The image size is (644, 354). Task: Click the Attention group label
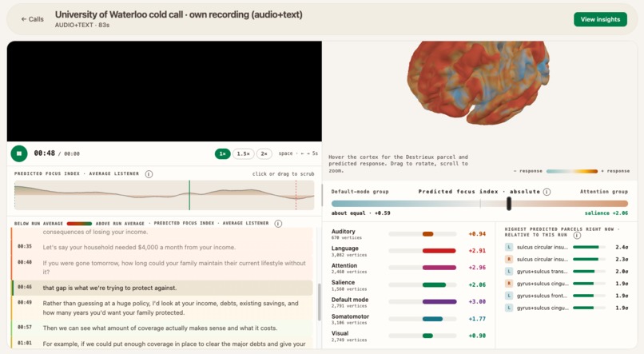click(x=604, y=192)
